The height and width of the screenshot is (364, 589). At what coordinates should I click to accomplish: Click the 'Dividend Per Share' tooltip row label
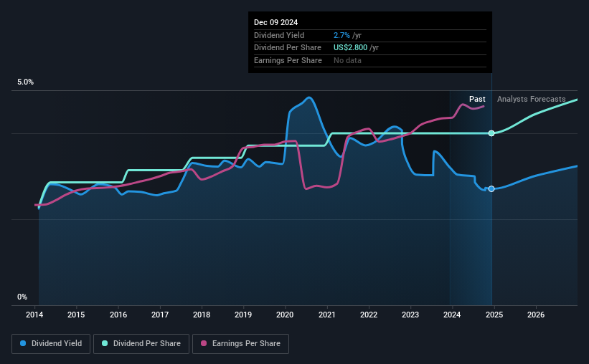tap(288, 48)
